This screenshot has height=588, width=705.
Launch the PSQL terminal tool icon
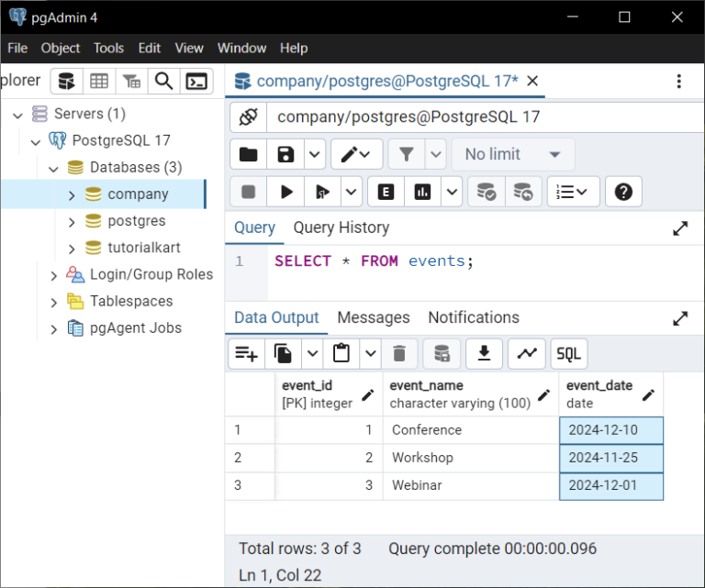(x=196, y=82)
